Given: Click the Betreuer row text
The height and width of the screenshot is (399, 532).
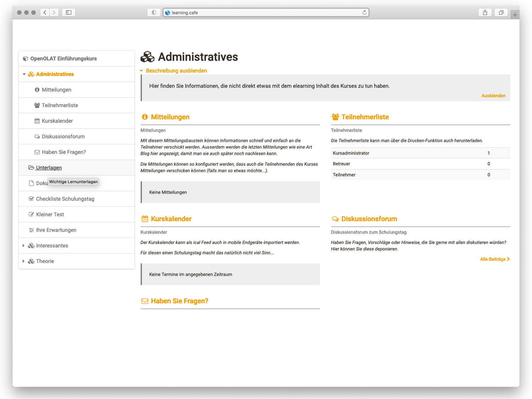Looking at the screenshot, I should click(x=342, y=164).
